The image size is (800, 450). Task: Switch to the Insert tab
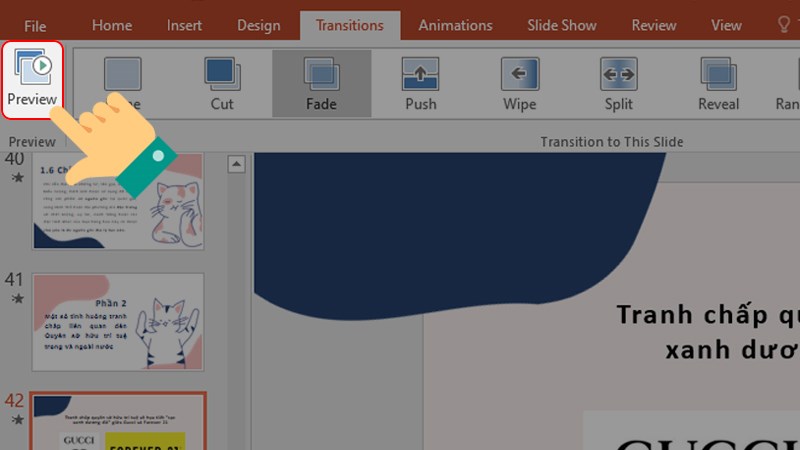click(184, 26)
